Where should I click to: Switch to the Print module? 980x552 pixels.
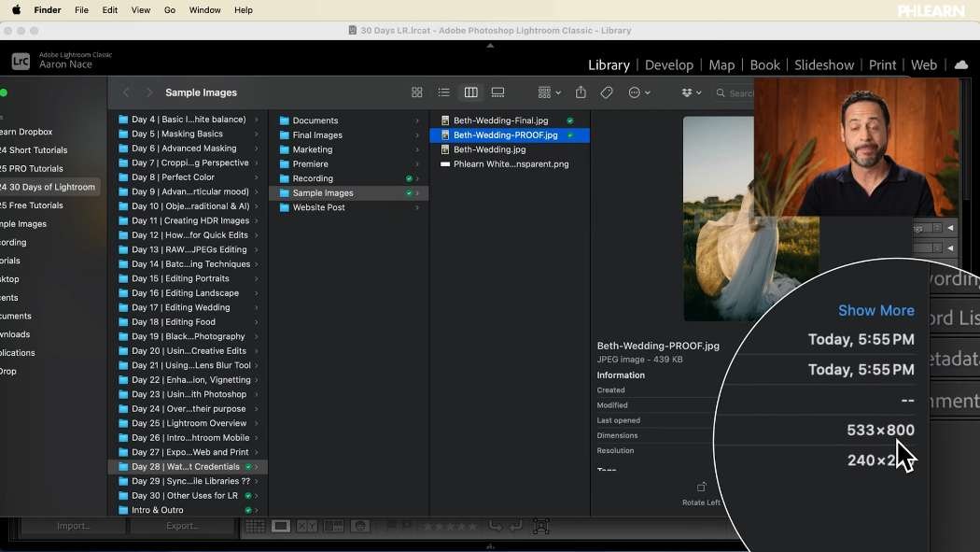(883, 65)
